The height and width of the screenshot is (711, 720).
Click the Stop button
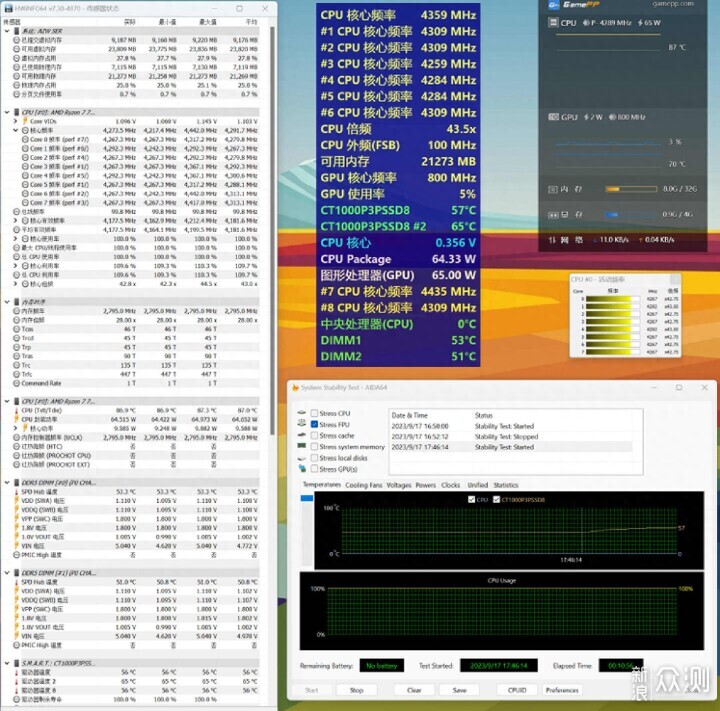click(356, 690)
